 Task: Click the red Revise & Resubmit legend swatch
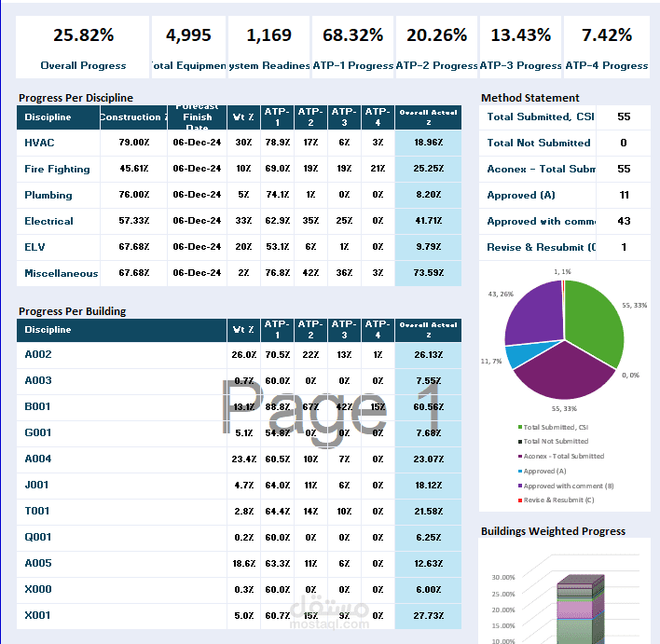point(520,500)
